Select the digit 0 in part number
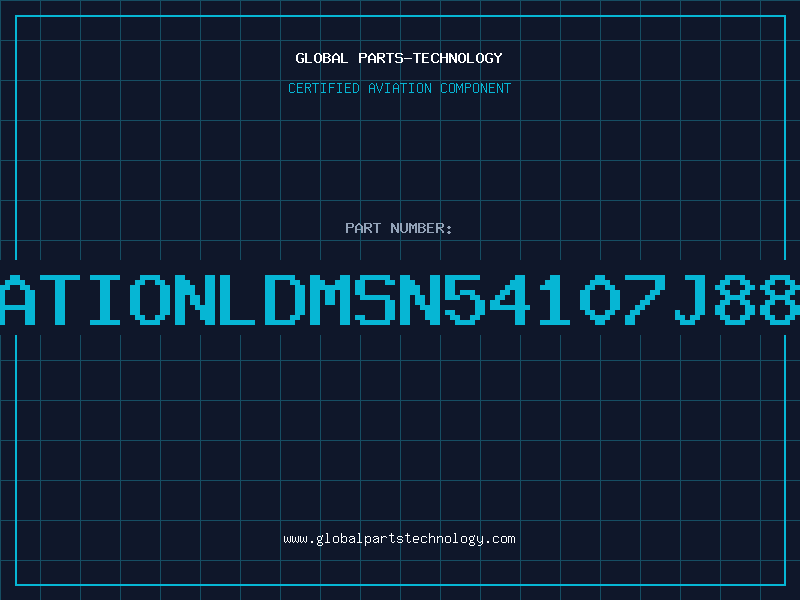The height and width of the screenshot is (600, 800). coord(600,299)
